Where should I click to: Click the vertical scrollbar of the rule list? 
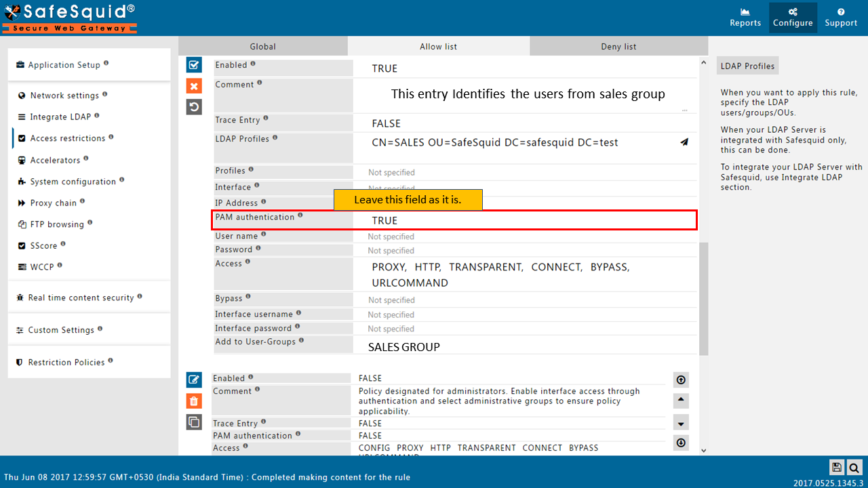pos(703,298)
